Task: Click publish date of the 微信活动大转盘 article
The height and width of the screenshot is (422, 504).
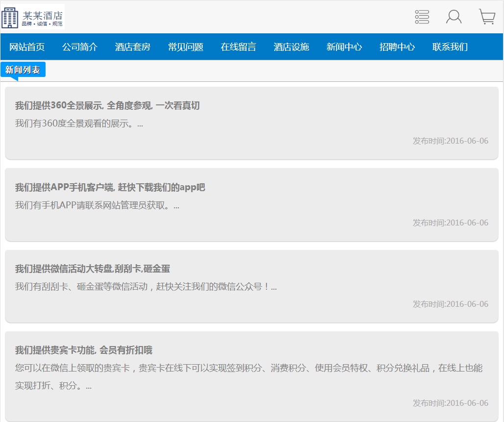Action: pos(450,304)
